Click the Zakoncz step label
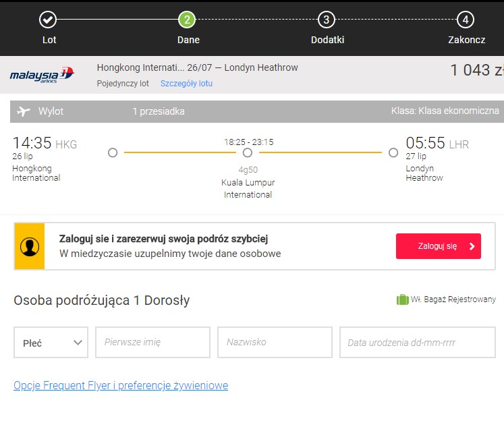 click(467, 40)
